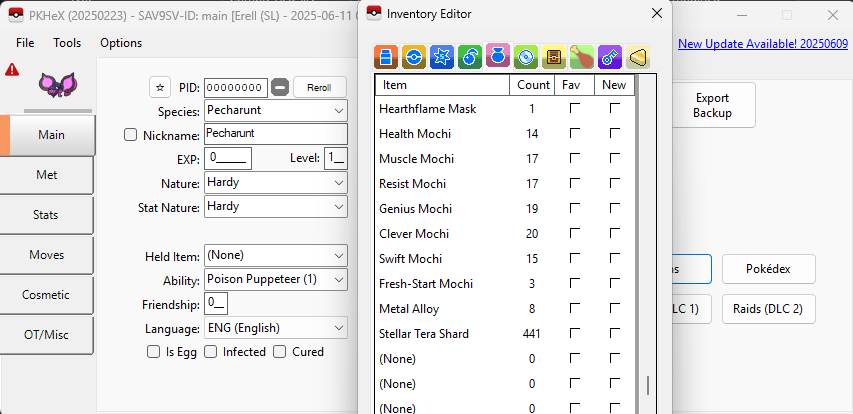Image resolution: width=853 pixels, height=414 pixels.
Task: Check the Is Egg checkbox
Action: pos(153,352)
